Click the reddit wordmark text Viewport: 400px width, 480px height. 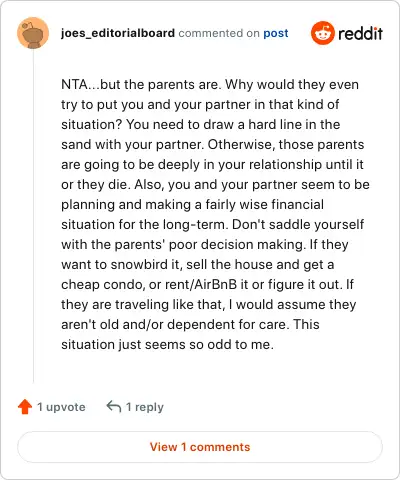360,33
